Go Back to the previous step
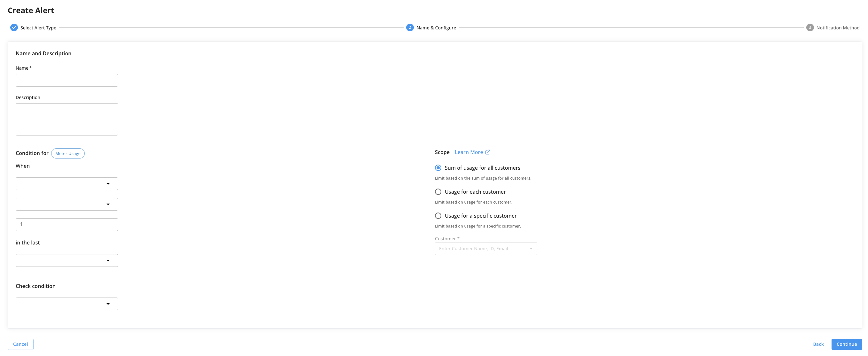This screenshot has width=868, height=356. pyautogui.click(x=818, y=344)
